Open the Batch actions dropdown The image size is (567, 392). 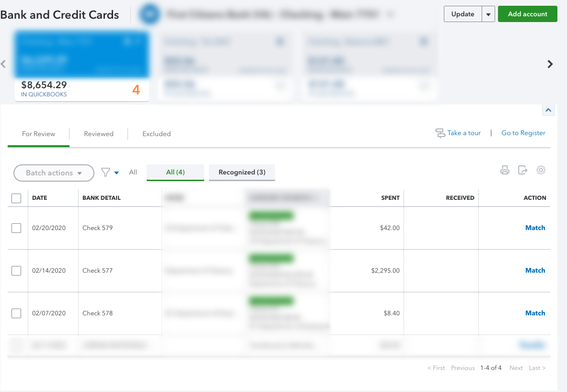[54, 173]
